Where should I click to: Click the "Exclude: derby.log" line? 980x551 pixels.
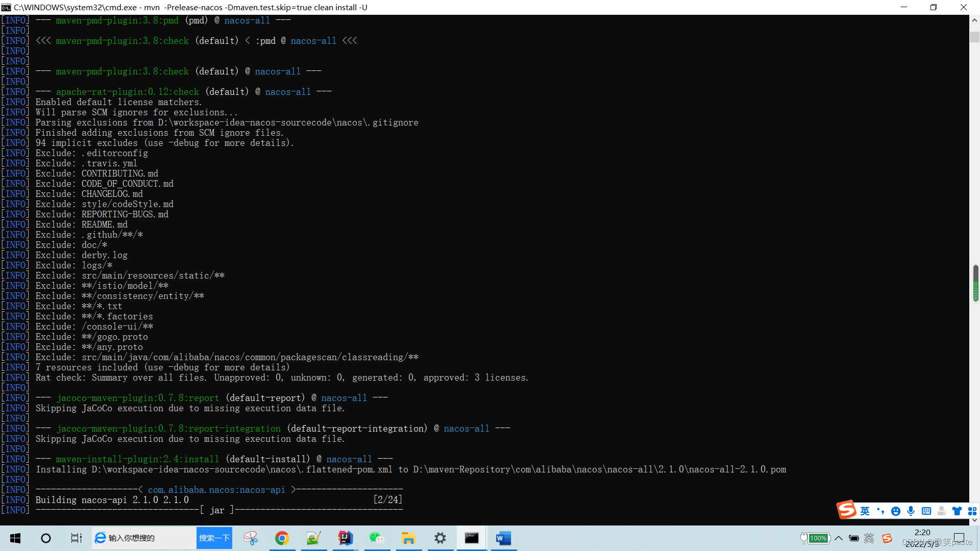(82, 255)
